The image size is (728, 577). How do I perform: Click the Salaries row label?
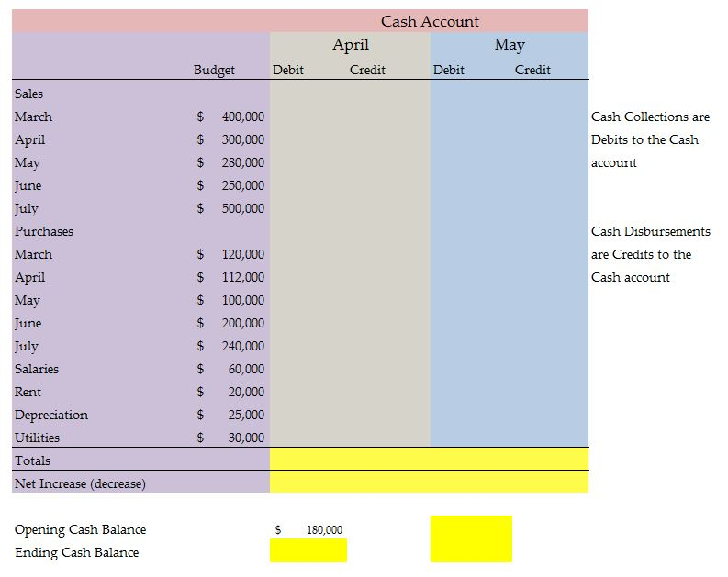point(37,369)
